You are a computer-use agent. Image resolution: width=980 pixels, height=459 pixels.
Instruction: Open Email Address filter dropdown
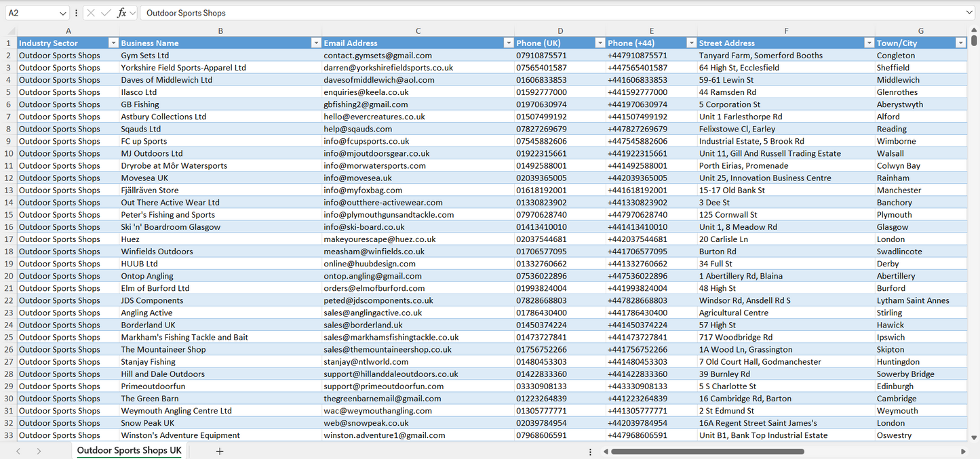click(509, 43)
